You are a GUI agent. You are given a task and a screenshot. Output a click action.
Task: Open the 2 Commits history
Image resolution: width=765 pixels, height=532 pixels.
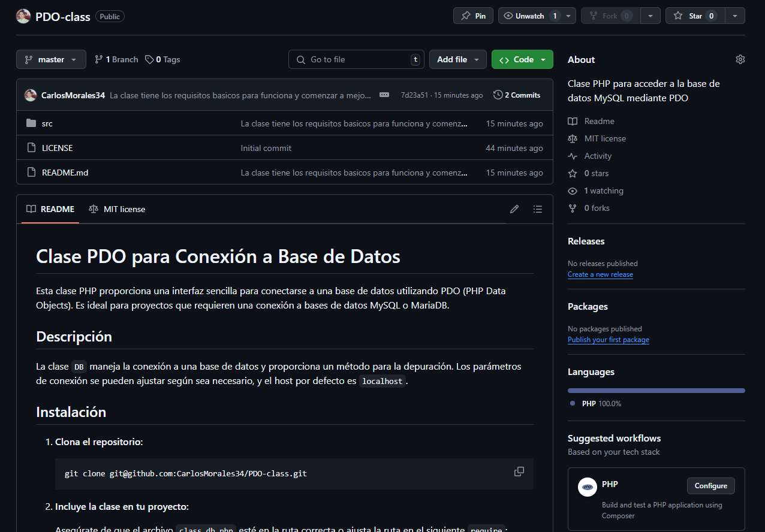click(x=517, y=95)
